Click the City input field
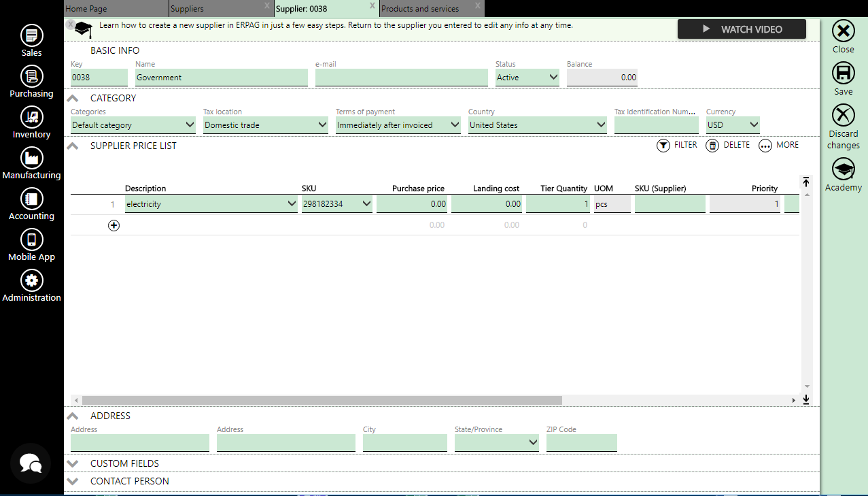 [405, 443]
